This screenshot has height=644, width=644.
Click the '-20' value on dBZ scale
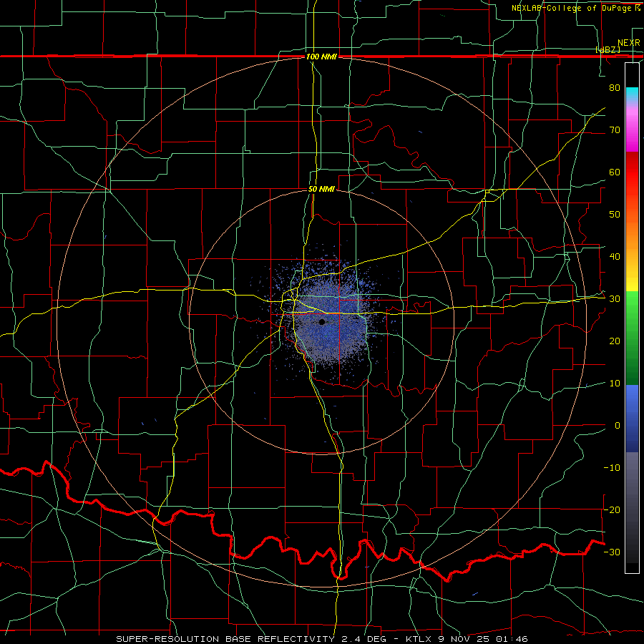[612, 509]
